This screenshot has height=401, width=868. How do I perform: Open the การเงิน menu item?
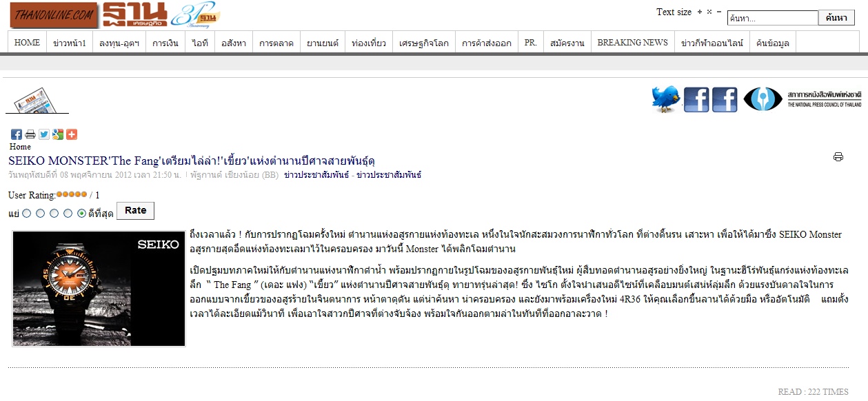tap(165, 42)
